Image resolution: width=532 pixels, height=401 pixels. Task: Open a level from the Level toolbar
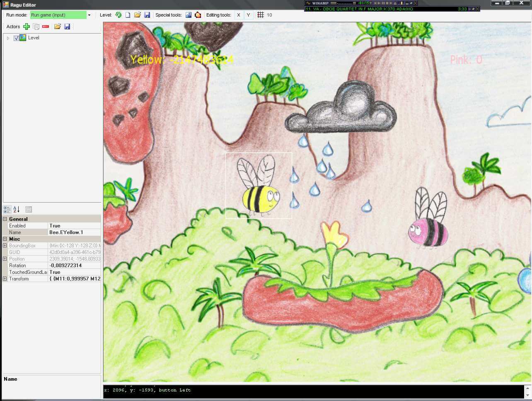pyautogui.click(x=138, y=15)
